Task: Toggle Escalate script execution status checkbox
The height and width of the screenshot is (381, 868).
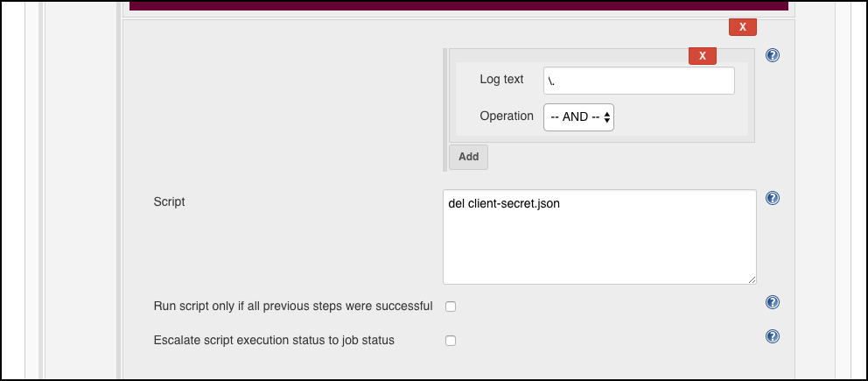Action: 451,341
